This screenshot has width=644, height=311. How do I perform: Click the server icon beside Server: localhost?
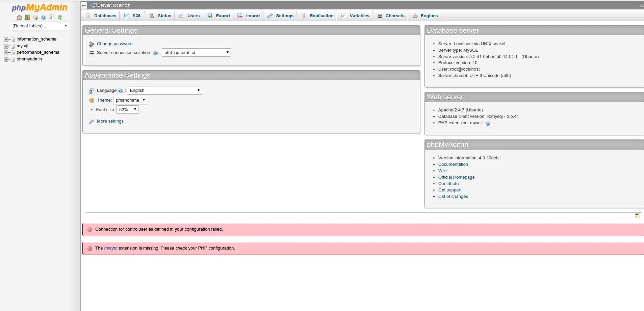point(94,5)
